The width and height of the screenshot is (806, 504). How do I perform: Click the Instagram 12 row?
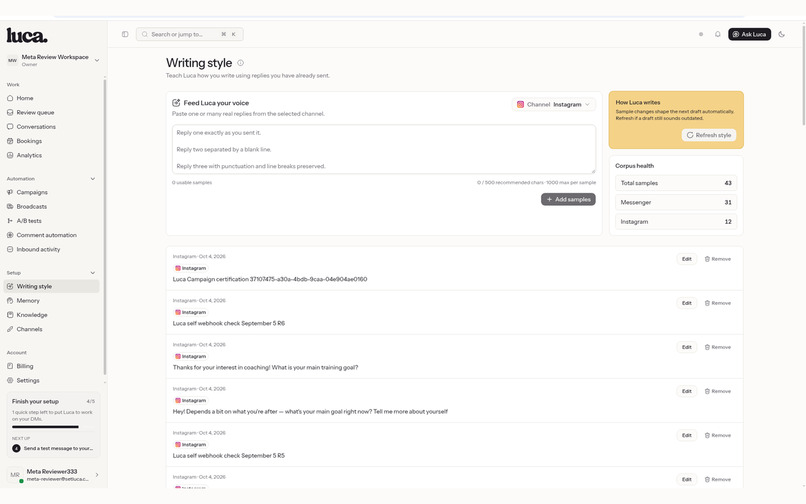coord(675,222)
